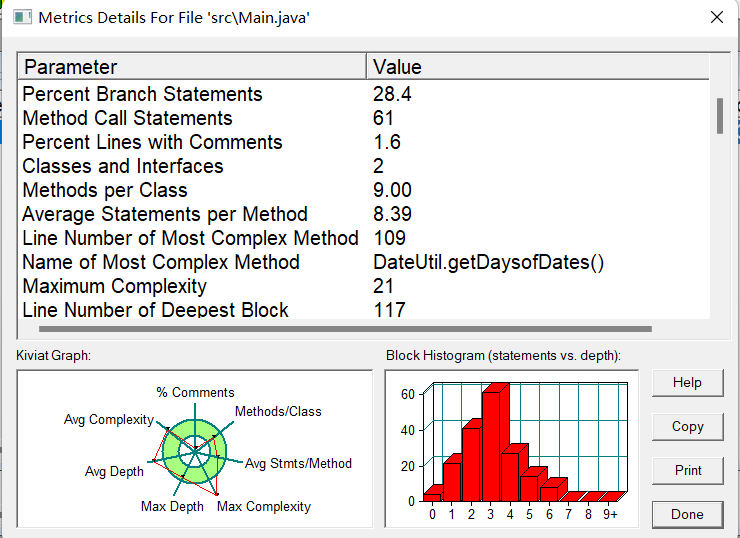The height and width of the screenshot is (538, 740).
Task: Click the Help button
Action: [x=687, y=383]
